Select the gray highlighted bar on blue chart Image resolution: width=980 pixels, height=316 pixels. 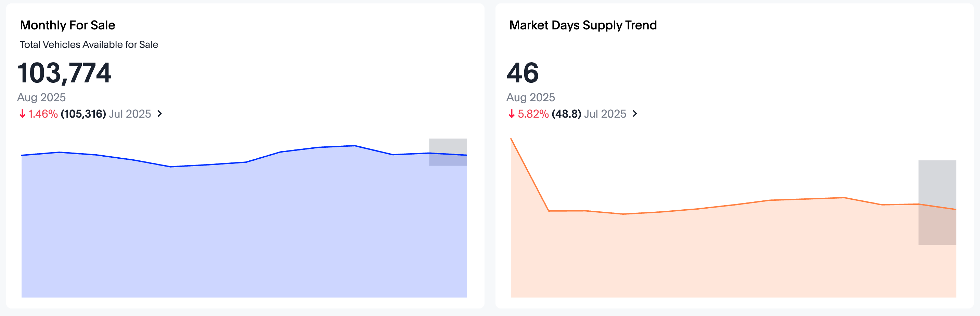(448, 152)
